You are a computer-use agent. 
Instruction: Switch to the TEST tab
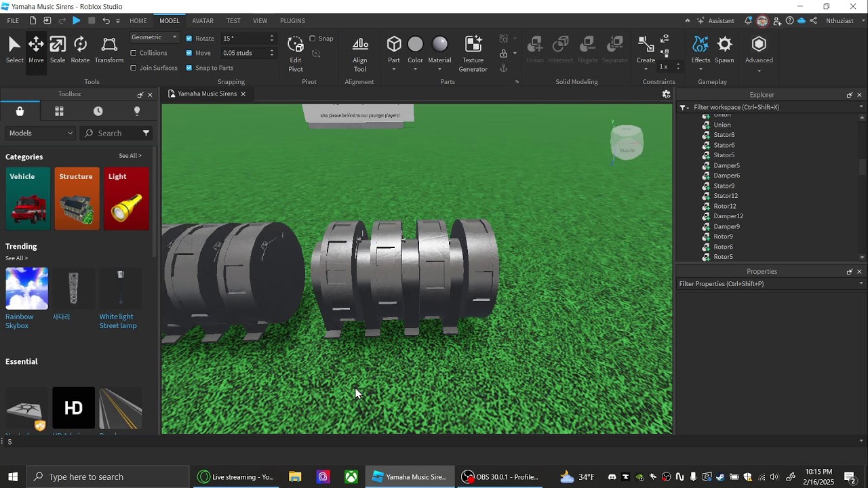pos(233,21)
